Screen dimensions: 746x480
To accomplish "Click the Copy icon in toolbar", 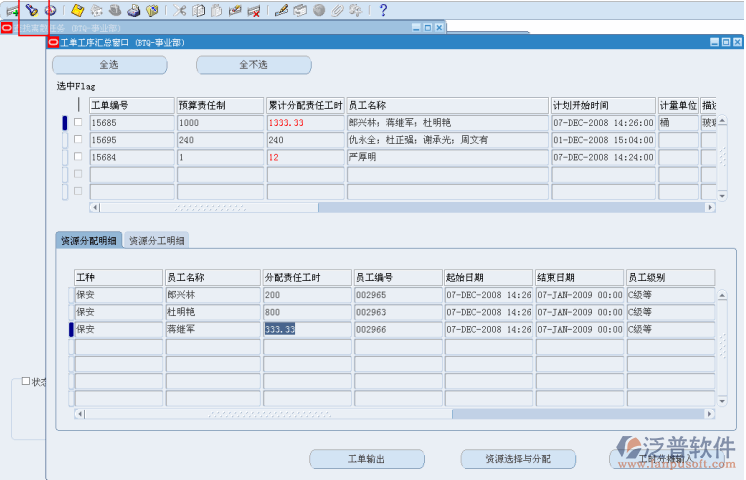I will [x=198, y=10].
